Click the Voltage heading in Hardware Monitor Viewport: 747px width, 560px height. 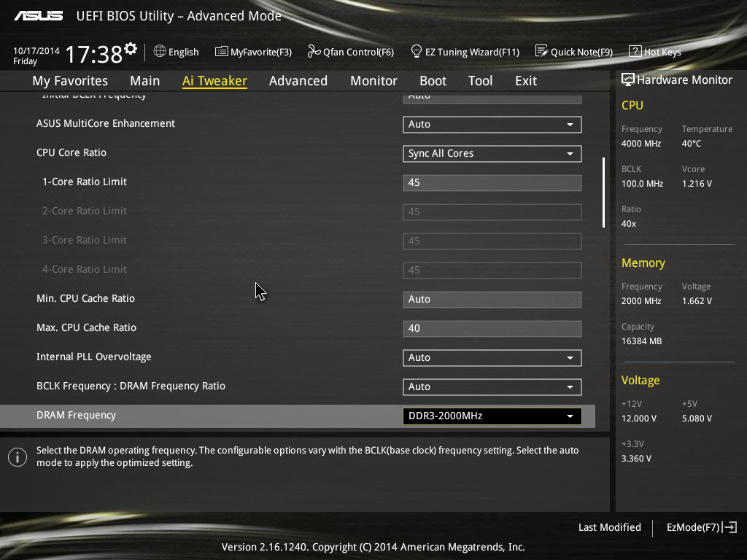click(640, 380)
